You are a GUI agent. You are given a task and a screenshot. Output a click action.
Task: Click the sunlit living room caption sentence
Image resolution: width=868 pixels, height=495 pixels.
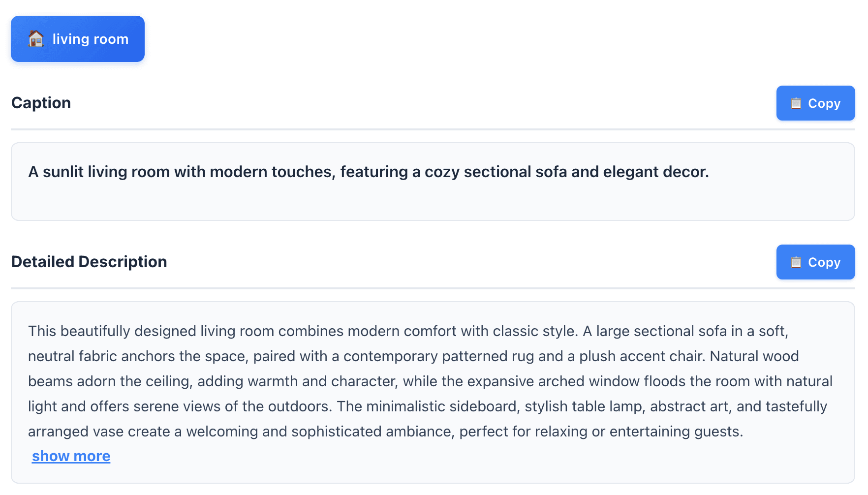click(x=368, y=172)
